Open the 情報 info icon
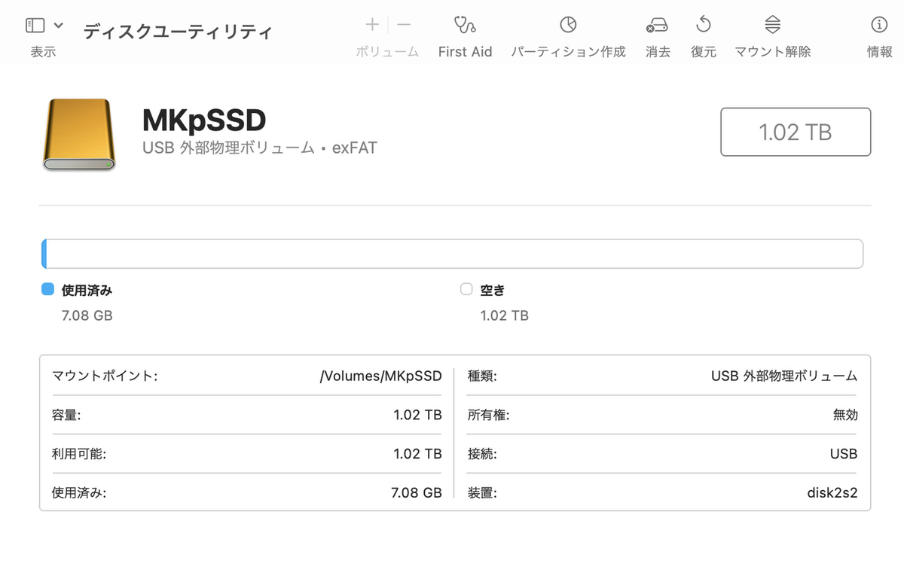The image size is (904, 588). point(879,26)
